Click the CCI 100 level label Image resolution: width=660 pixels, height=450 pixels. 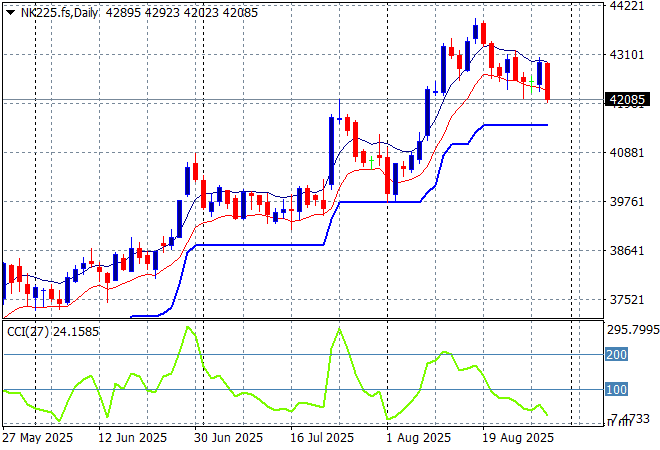(x=617, y=389)
